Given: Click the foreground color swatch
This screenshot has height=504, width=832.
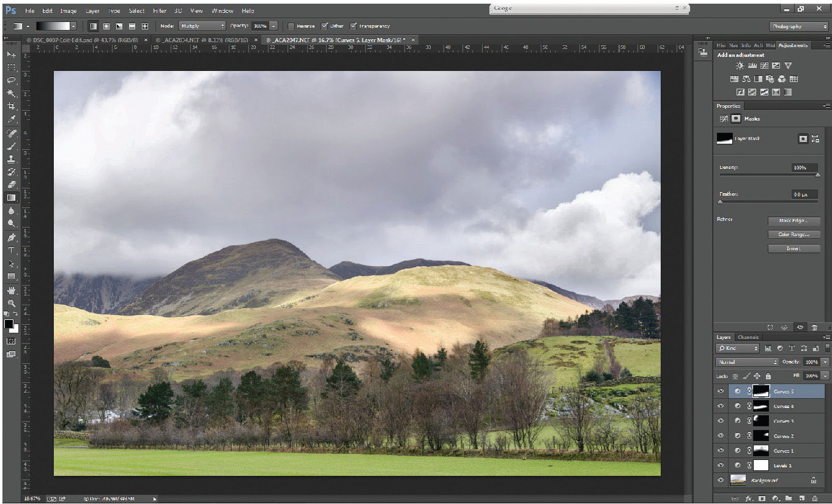Looking at the screenshot, I should click(x=9, y=324).
